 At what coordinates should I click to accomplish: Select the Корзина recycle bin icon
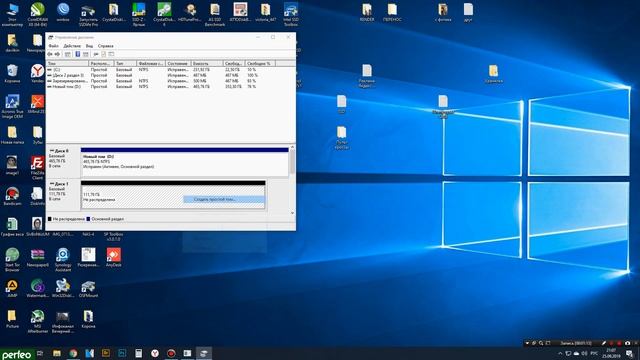pos(12,73)
